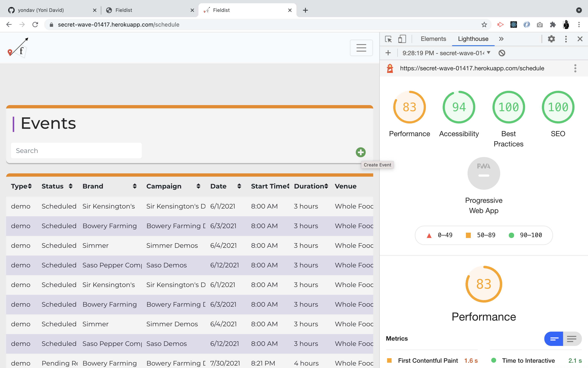Toggle the device toolbar icon
This screenshot has width=588, height=368.
tap(402, 39)
